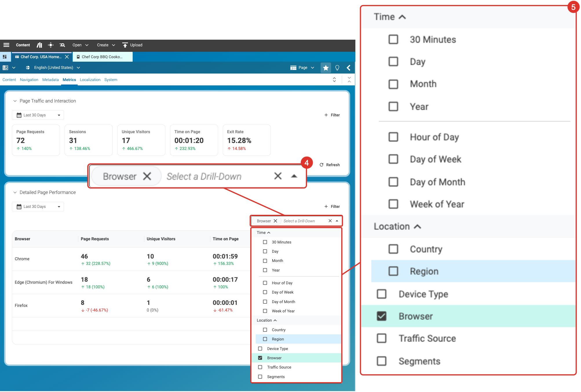Viewport: 581px width, 392px height.
Task: Enable the Traffic Source checkbox
Action: click(260, 367)
